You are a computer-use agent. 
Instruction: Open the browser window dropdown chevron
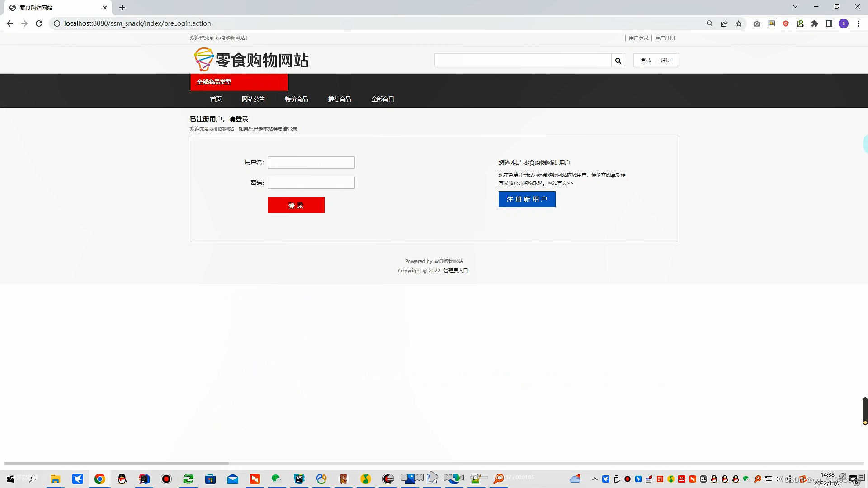(x=795, y=6)
